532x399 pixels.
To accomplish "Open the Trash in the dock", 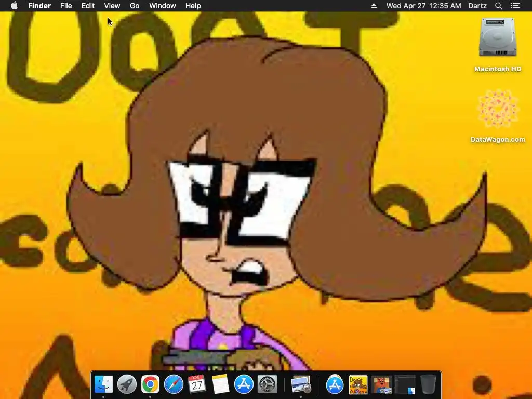I will (428, 384).
